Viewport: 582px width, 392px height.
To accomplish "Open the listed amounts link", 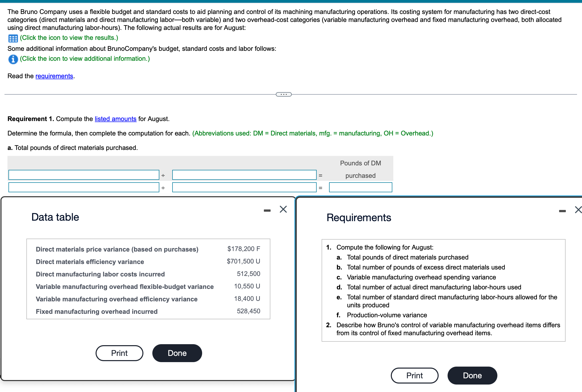I will 116,119.
